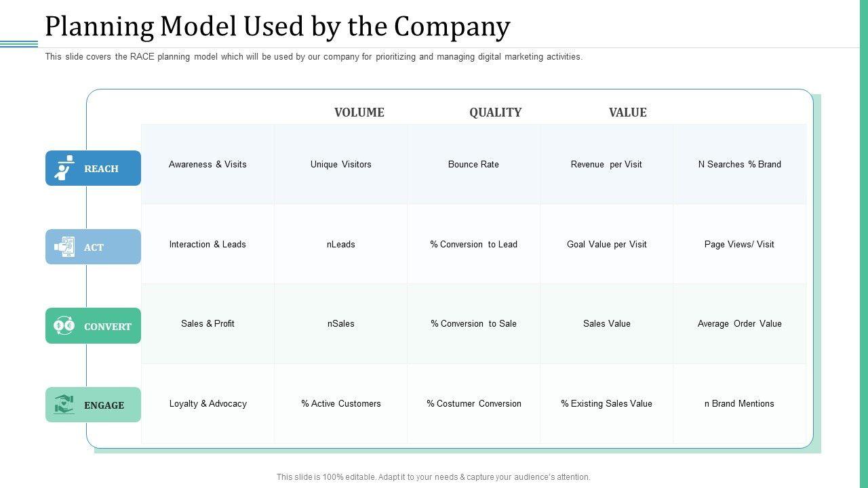Image resolution: width=868 pixels, height=488 pixels.
Task: Click the Average Order Value cell
Action: click(739, 324)
